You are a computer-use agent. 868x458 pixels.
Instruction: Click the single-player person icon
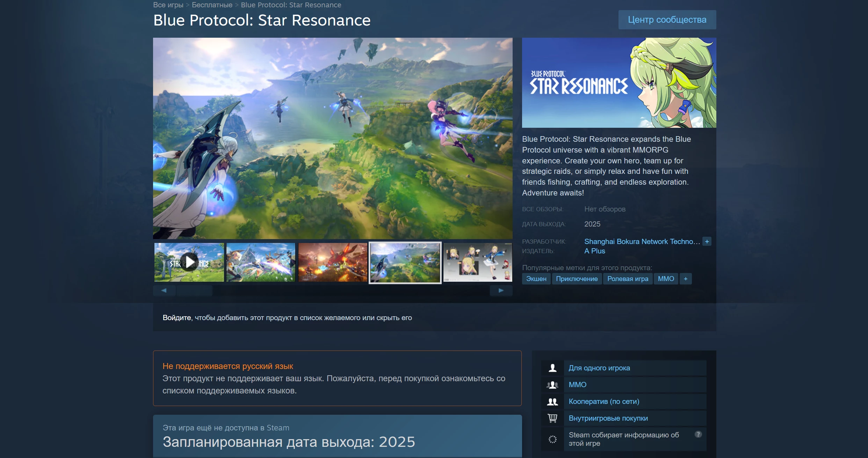coord(552,368)
